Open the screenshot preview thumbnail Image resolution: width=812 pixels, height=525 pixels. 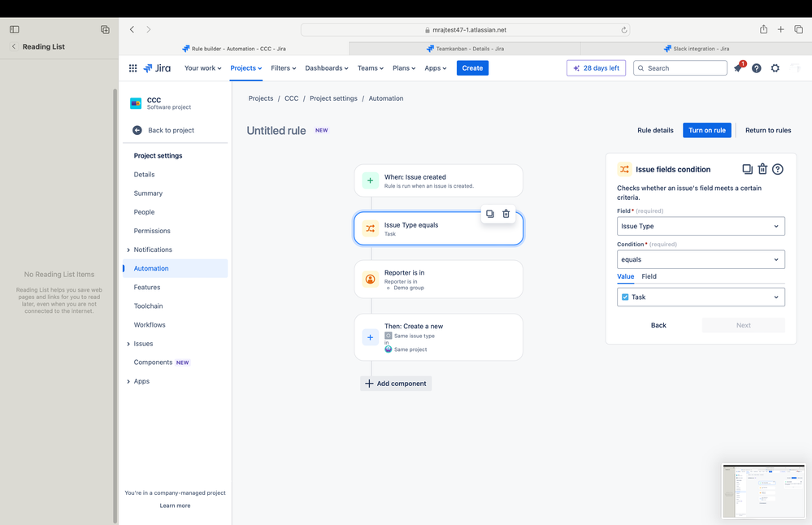pos(764,492)
